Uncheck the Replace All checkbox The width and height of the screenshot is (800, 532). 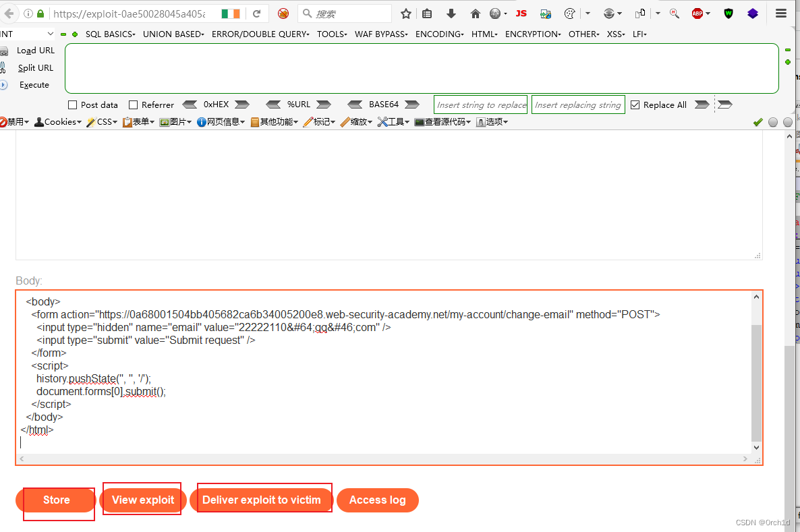pyautogui.click(x=635, y=105)
